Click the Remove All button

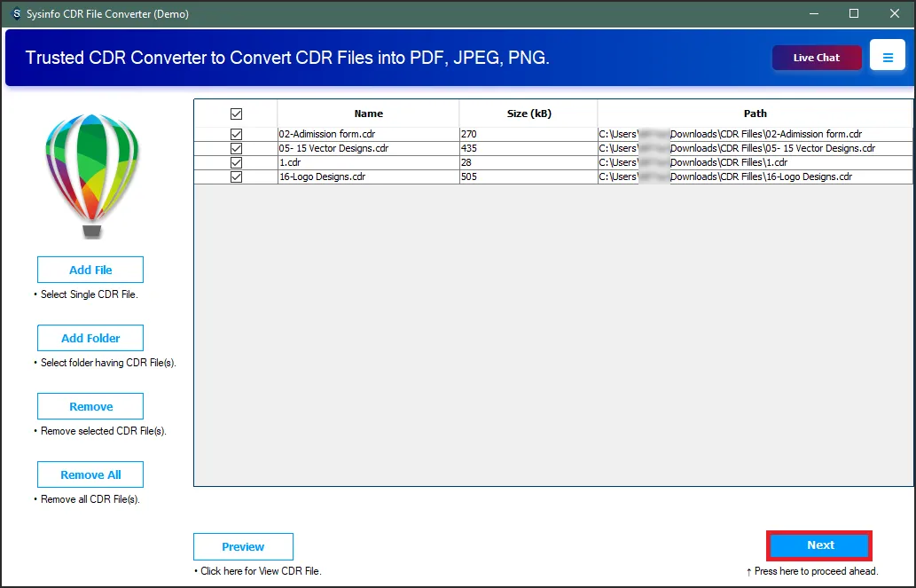90,475
